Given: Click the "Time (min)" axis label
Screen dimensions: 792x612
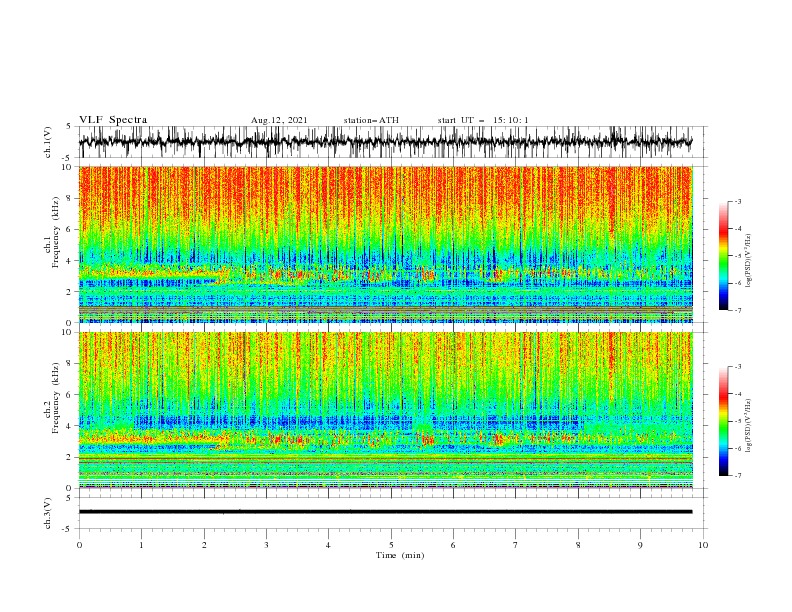Looking at the screenshot, I should tap(400, 555).
